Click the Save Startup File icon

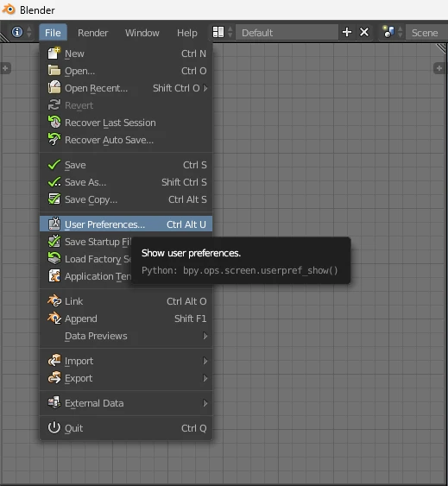click(x=54, y=241)
